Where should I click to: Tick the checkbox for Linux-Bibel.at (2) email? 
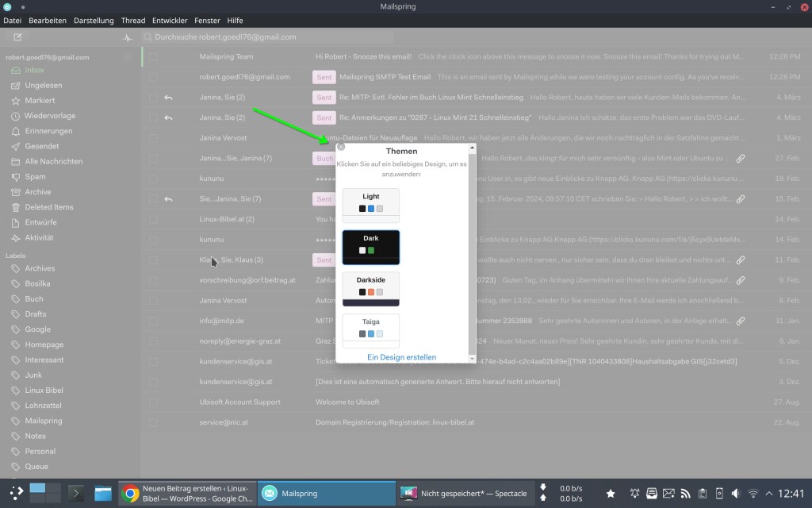153,219
